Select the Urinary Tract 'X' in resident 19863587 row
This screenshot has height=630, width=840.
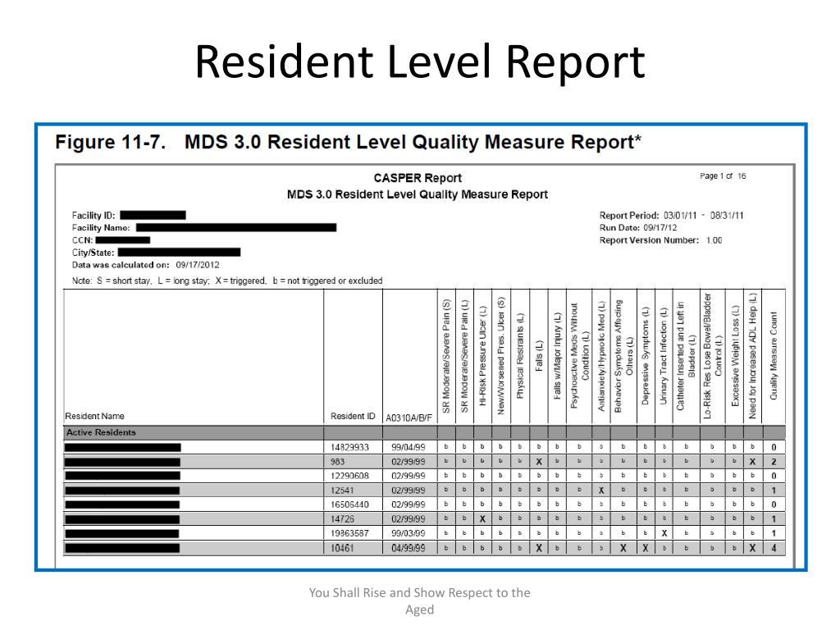pos(664,533)
